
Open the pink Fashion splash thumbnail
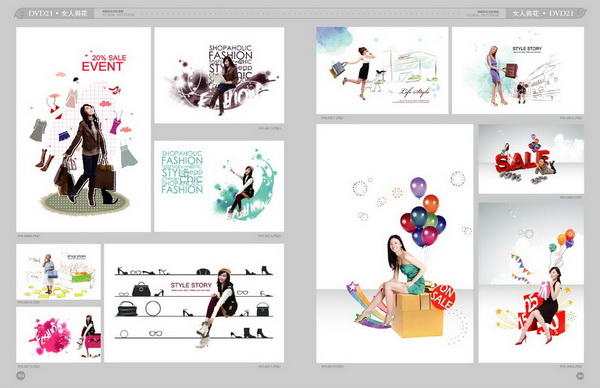tap(59, 334)
